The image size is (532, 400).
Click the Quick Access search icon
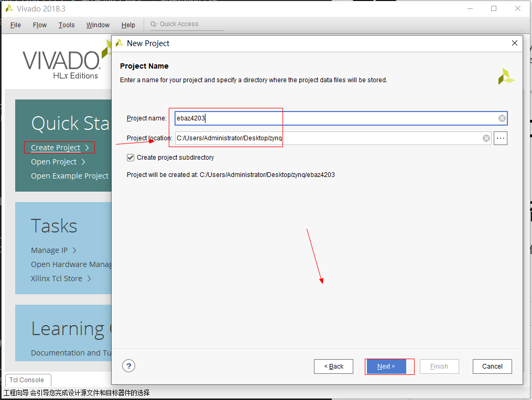pos(154,24)
